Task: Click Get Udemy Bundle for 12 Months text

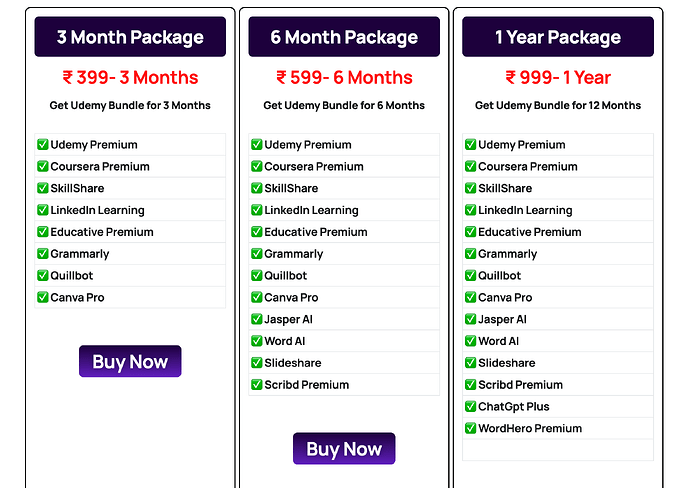Action: coord(558,106)
